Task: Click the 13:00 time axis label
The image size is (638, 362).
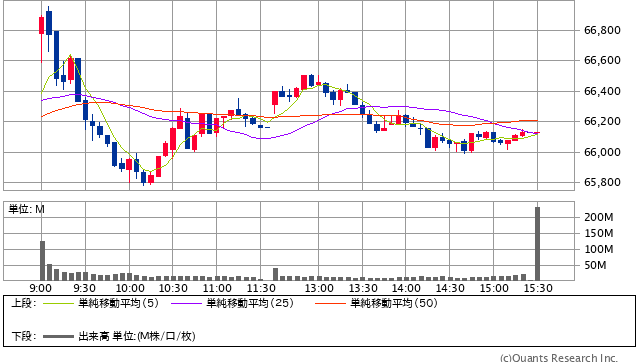Action: (319, 288)
